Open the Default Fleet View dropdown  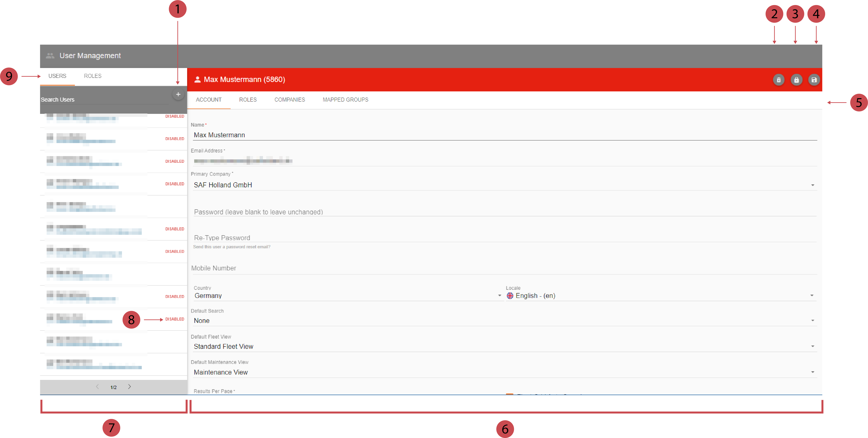click(x=812, y=346)
